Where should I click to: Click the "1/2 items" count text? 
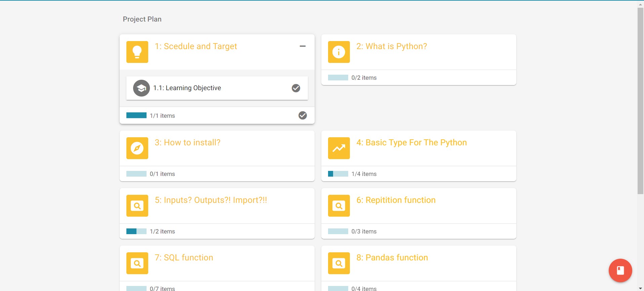pos(162,231)
